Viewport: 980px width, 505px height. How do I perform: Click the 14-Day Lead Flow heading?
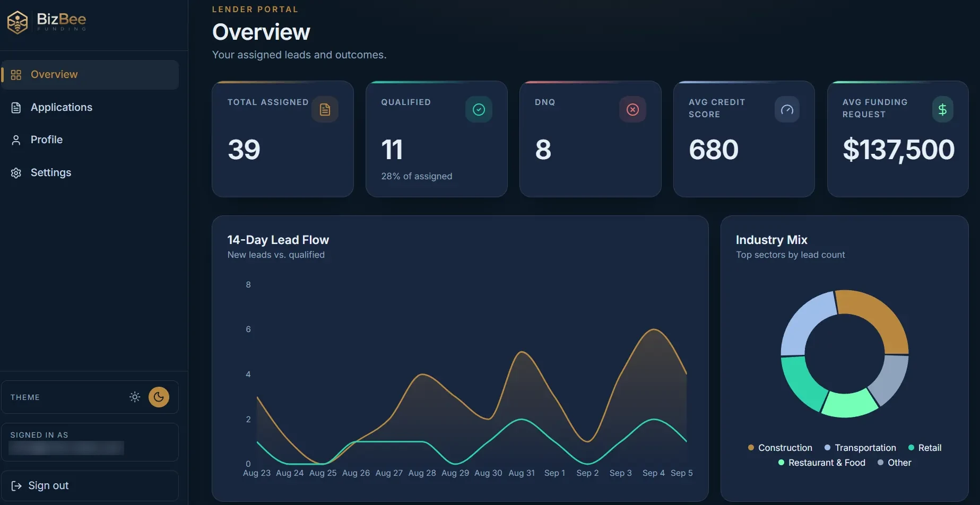tap(278, 240)
